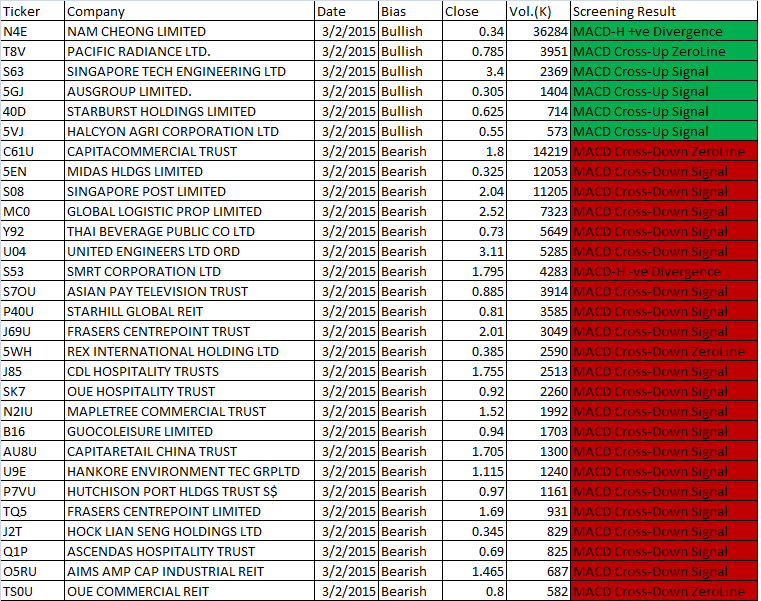Click the Screening Result header cell

pos(663,11)
